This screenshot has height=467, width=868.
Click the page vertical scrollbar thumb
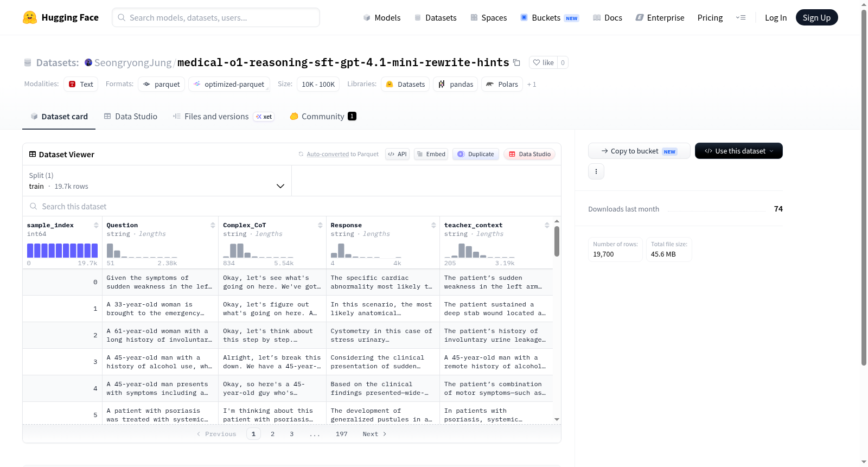864,187
